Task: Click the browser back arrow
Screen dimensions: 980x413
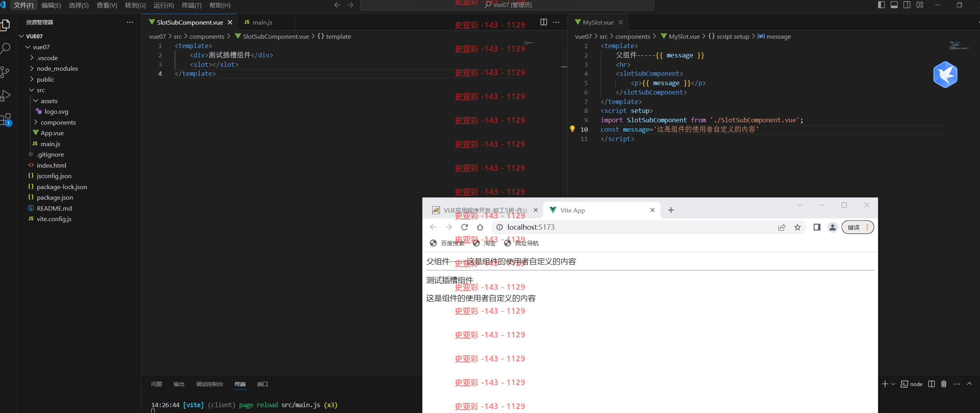Action: click(x=433, y=227)
